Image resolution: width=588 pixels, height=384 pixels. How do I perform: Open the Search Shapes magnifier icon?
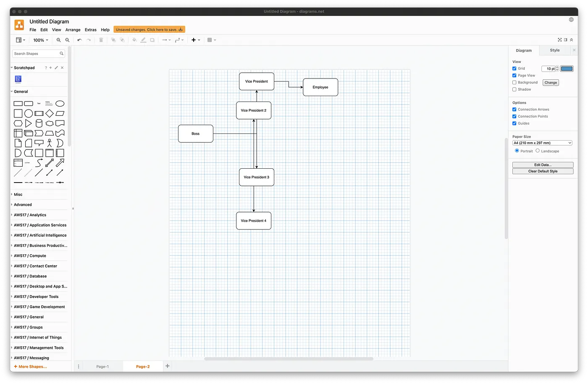61,54
